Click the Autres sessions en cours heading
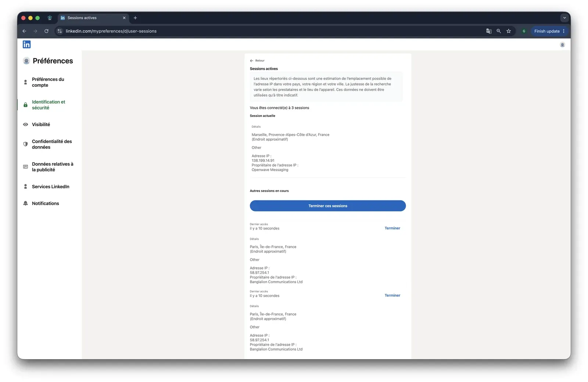The image size is (588, 382). point(269,191)
